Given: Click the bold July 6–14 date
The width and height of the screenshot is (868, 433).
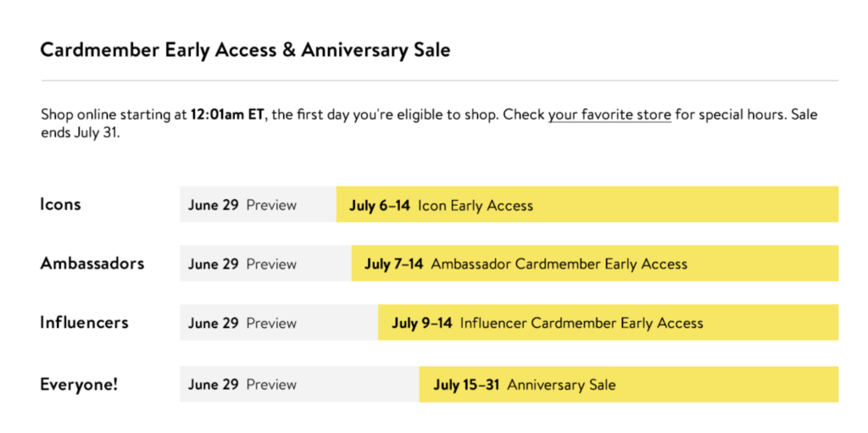Looking at the screenshot, I should pos(380,205).
